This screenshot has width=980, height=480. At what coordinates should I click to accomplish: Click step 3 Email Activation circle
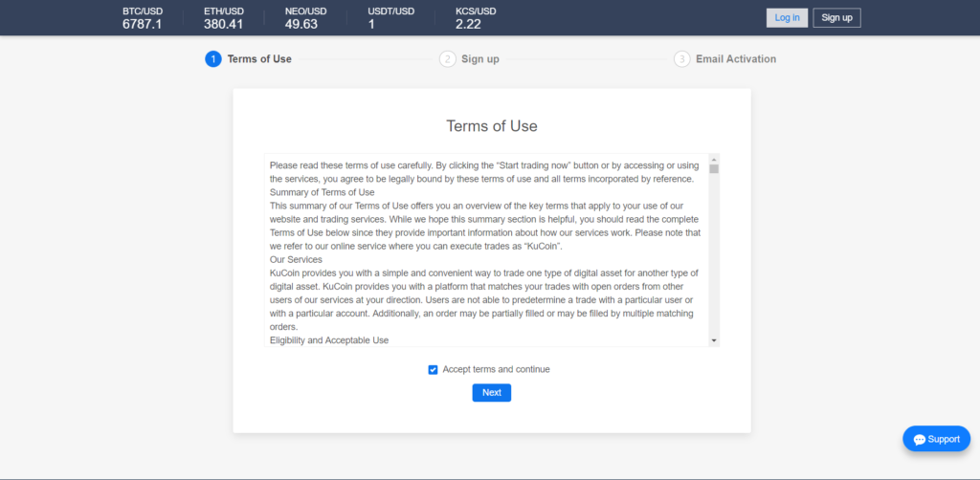tap(681, 59)
